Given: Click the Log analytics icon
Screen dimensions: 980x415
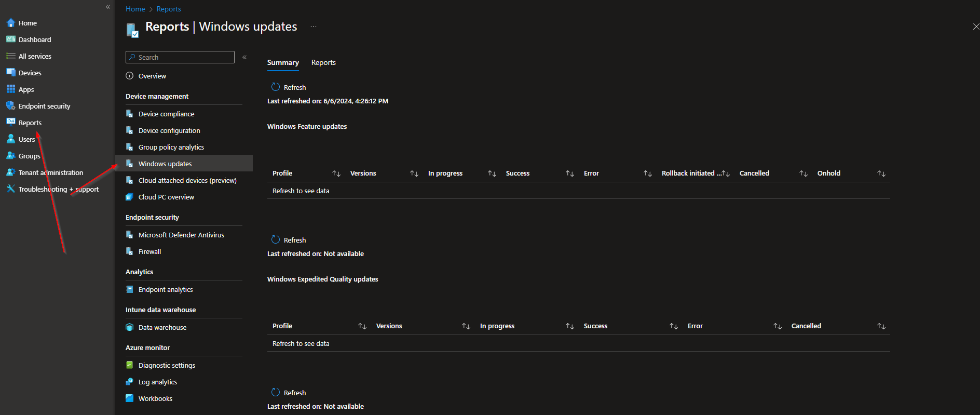Looking at the screenshot, I should (130, 382).
